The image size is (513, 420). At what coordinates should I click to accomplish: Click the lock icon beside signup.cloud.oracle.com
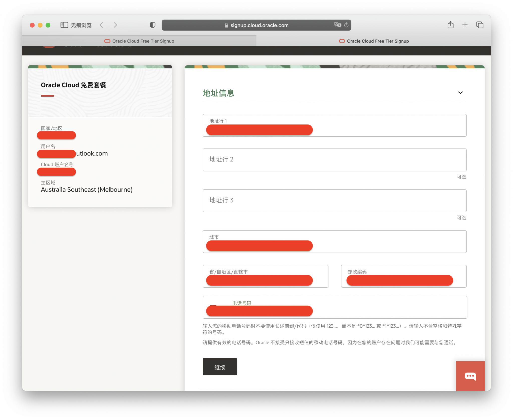point(226,25)
